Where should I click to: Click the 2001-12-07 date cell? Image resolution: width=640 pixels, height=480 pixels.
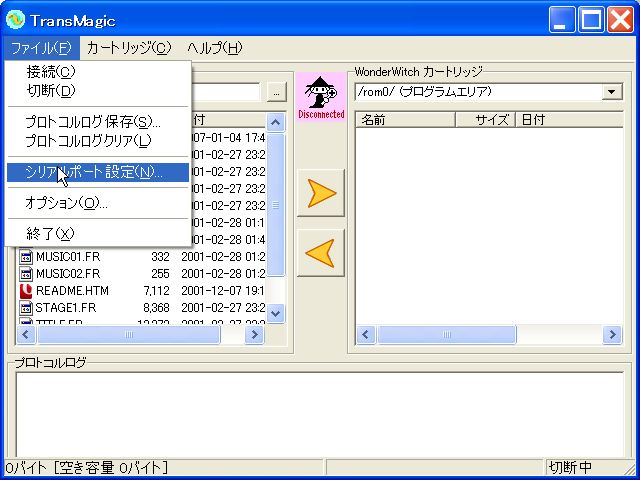(223, 291)
